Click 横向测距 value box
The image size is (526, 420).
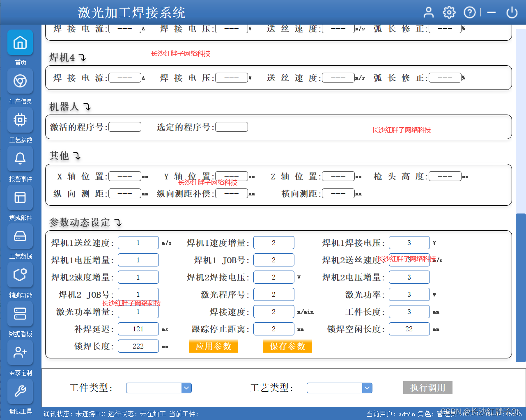point(338,193)
